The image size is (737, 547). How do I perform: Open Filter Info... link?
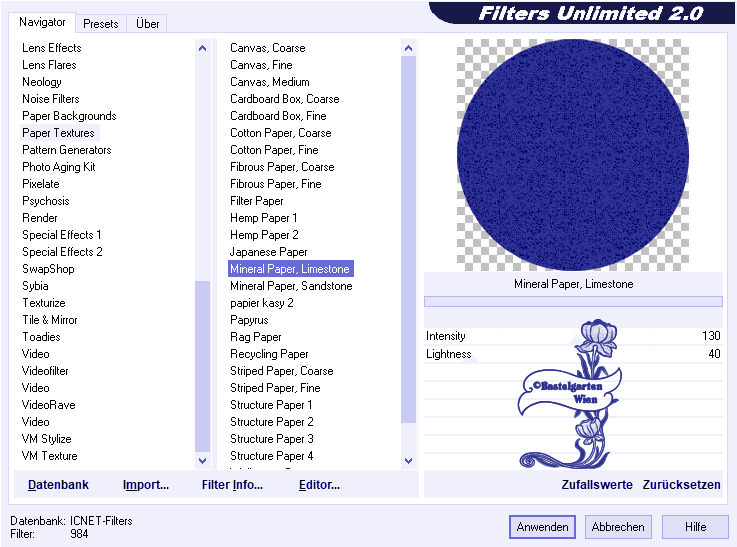pos(232,484)
